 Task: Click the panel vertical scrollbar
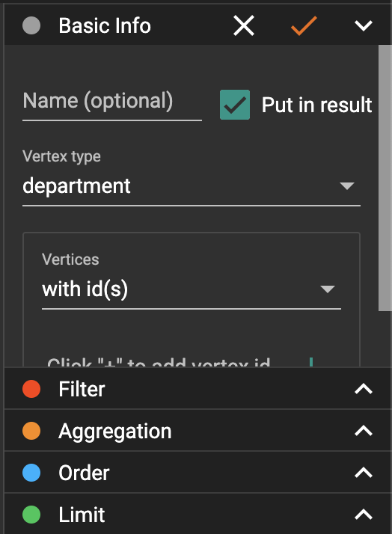385,178
